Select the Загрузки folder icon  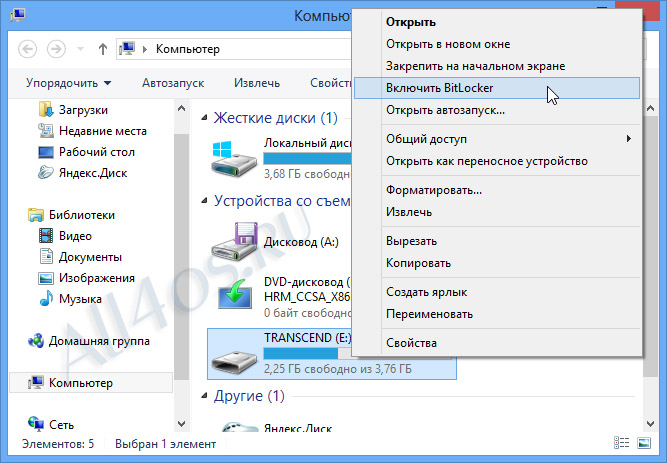click(46, 109)
